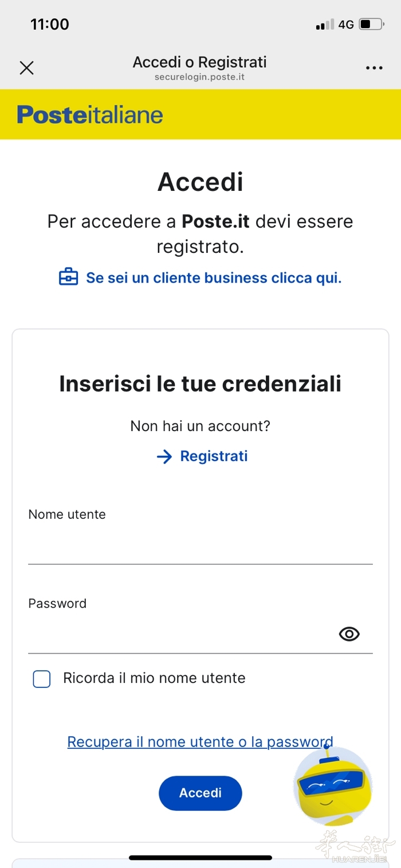The height and width of the screenshot is (868, 401).
Task: Show password using the eye icon
Action: (x=349, y=634)
